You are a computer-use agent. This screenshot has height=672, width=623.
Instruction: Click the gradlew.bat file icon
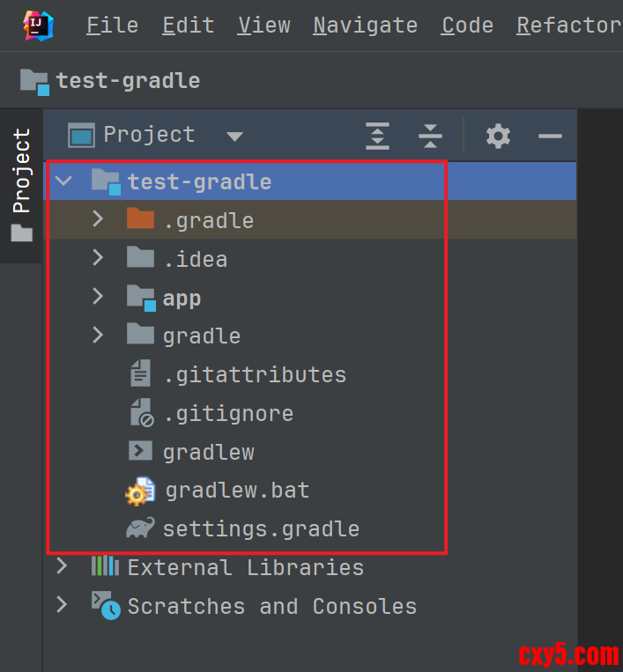pos(140,491)
